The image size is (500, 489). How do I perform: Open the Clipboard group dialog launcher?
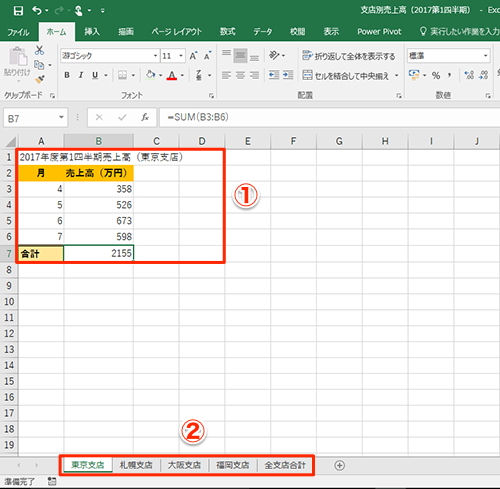(52, 96)
